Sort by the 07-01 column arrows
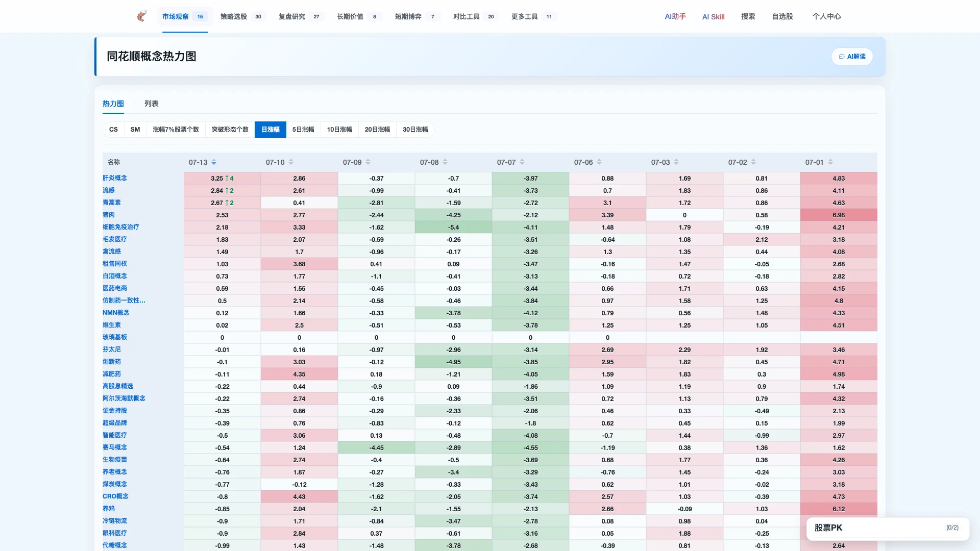980x551 pixels. (830, 162)
